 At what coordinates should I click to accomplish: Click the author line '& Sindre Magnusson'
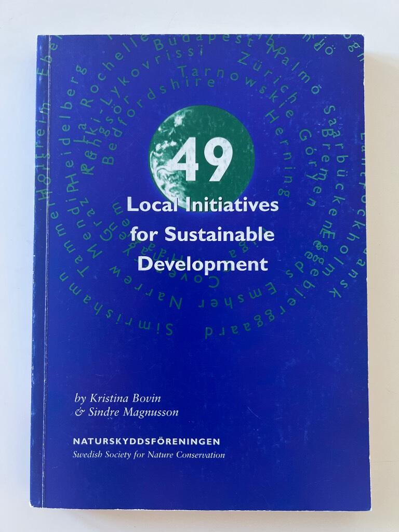point(126,412)
